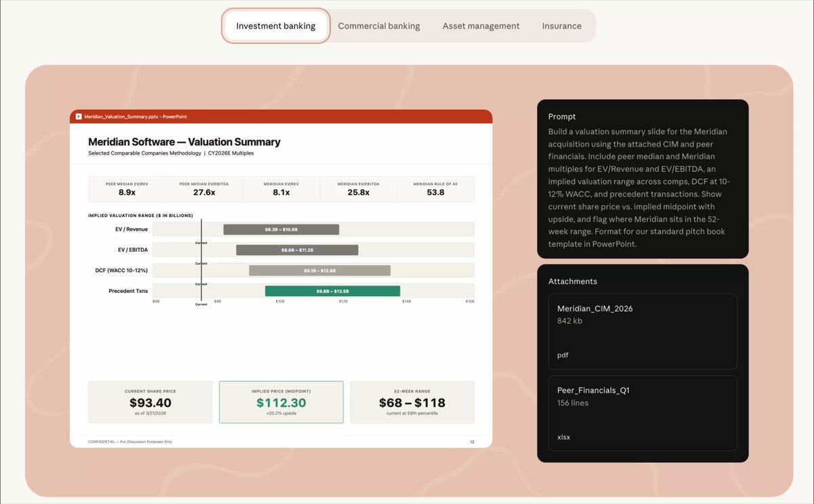
Task: Select the Investment banking tab
Action: 275,26
